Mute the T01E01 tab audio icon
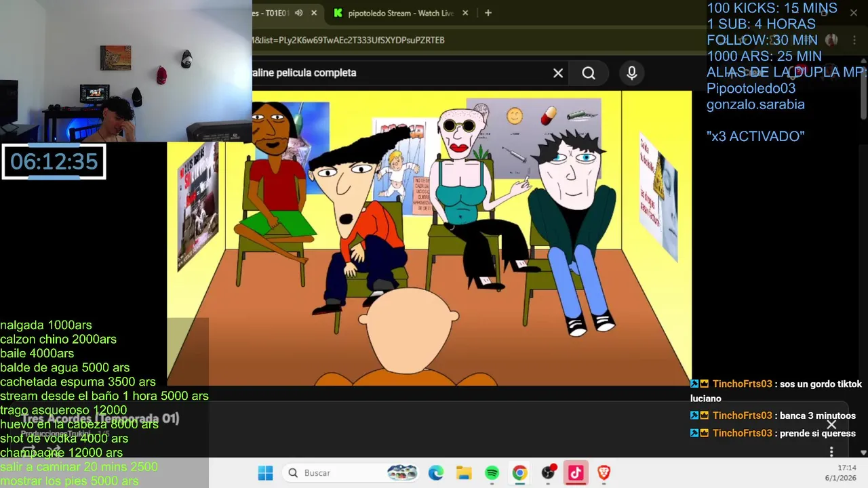Screen dimensions: 868x488 pyautogui.click(x=298, y=13)
